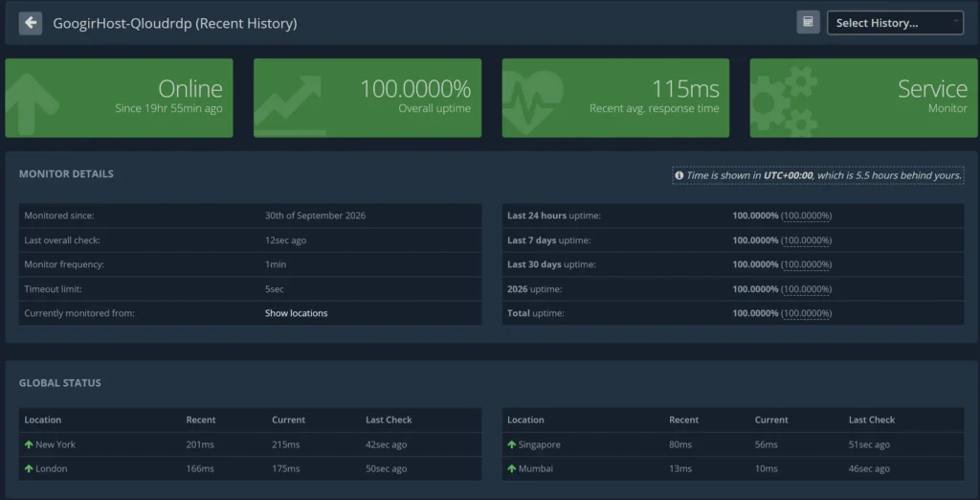Click the GLOBAL STATUS heading
The image size is (980, 500).
coord(60,382)
